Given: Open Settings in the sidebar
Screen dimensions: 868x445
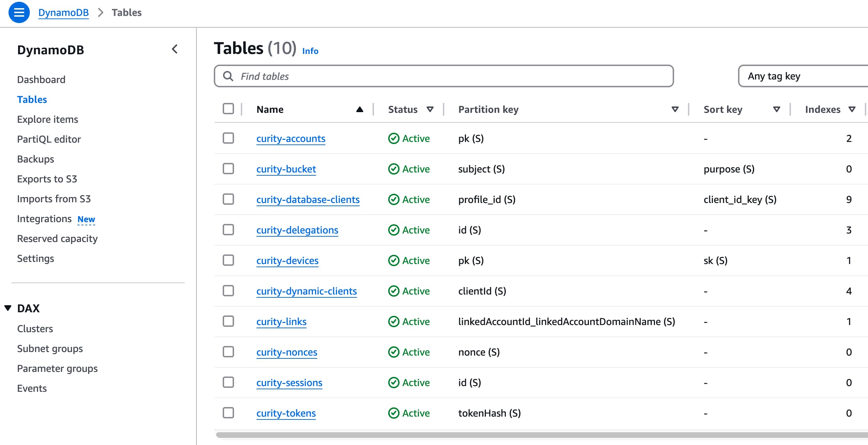Looking at the screenshot, I should pyautogui.click(x=36, y=258).
